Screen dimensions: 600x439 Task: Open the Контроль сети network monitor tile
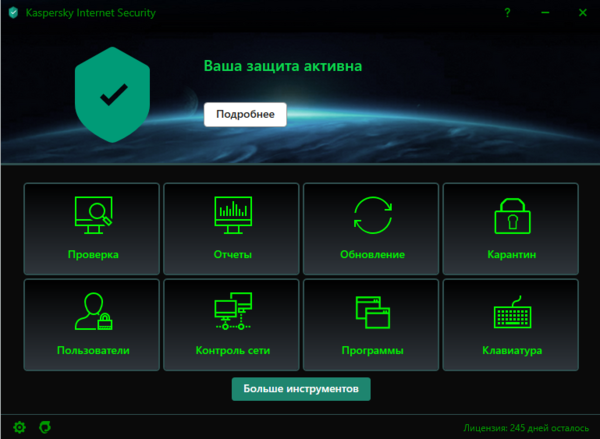tap(231, 325)
